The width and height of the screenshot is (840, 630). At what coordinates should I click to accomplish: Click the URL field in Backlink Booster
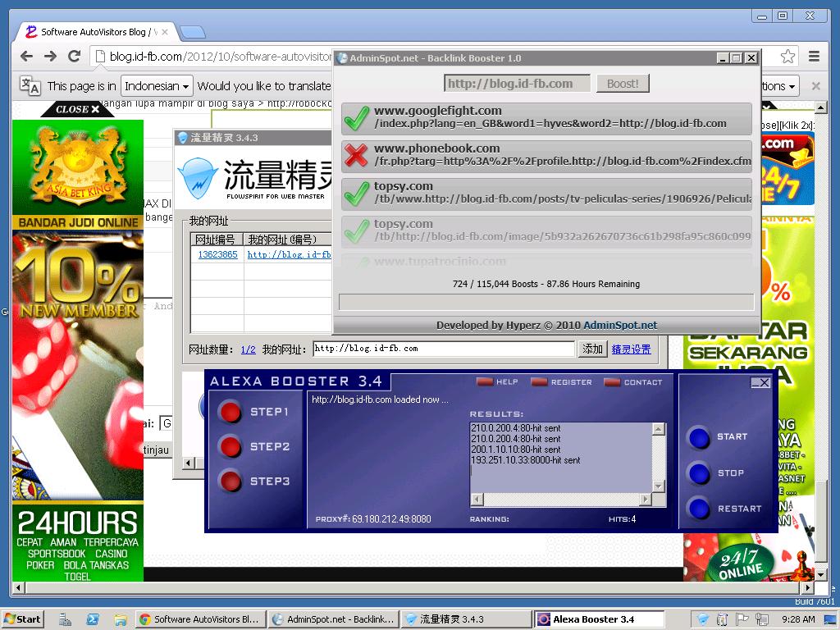point(517,84)
